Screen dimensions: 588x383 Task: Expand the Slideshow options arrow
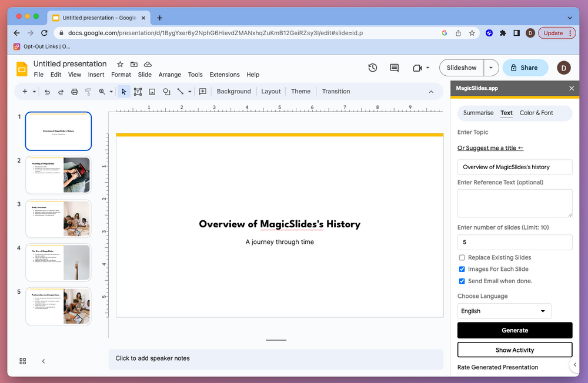pyautogui.click(x=491, y=68)
